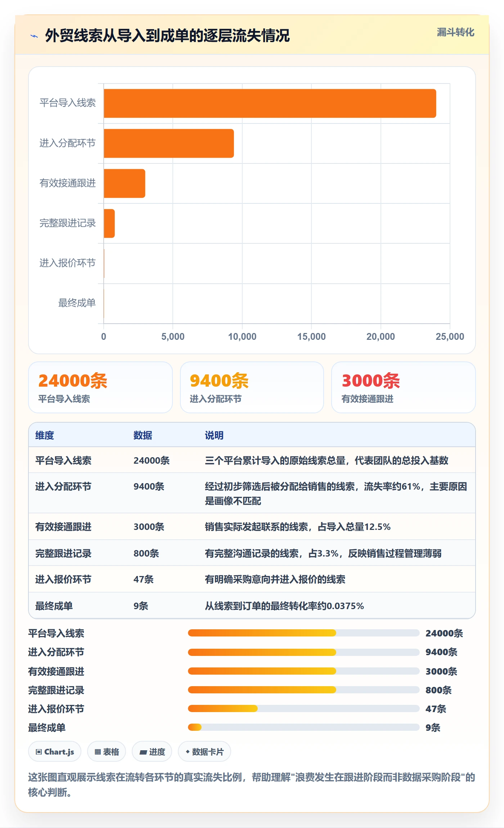The height and width of the screenshot is (828, 504).
Task: Click description 销售实际发起联系的线索，占导入总量12.5%
Action: click(298, 527)
